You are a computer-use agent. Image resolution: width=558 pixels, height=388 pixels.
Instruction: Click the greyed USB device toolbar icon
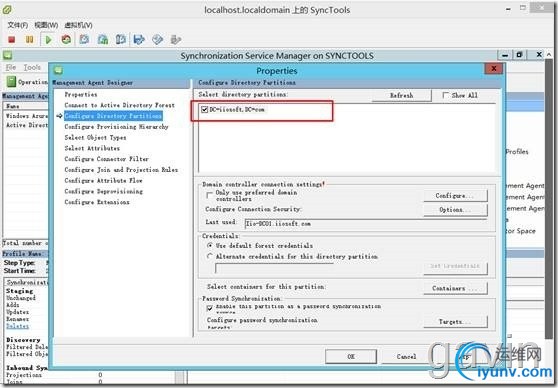[x=176, y=40]
